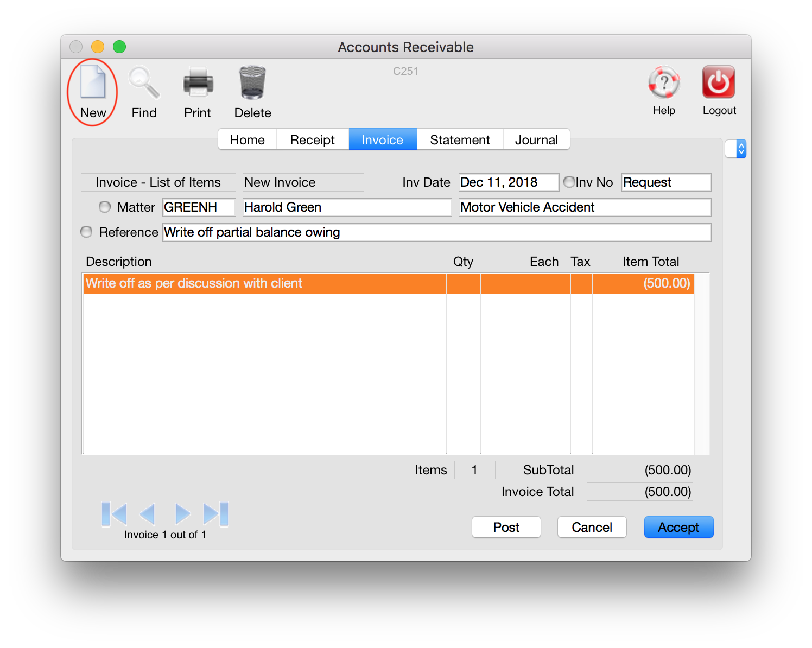Go to previous invoice arrow
This screenshot has width=812, height=648.
click(148, 514)
